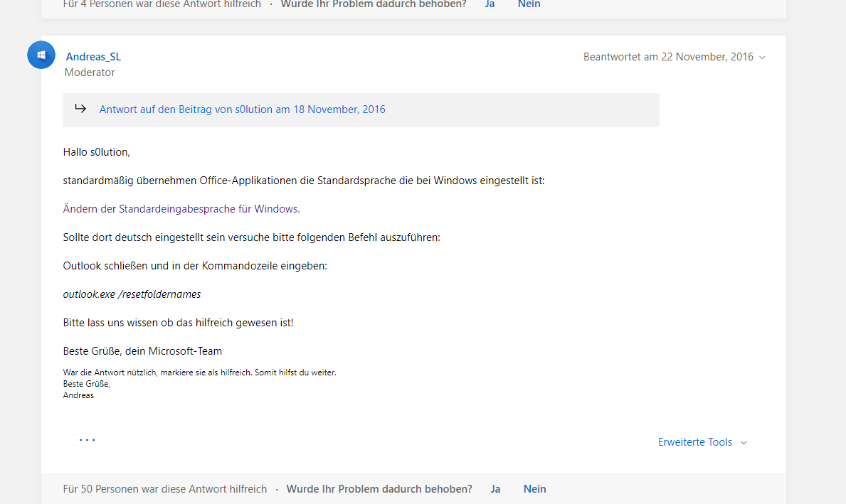
Task: Open the Andreas_SL profile link
Action: (92, 56)
